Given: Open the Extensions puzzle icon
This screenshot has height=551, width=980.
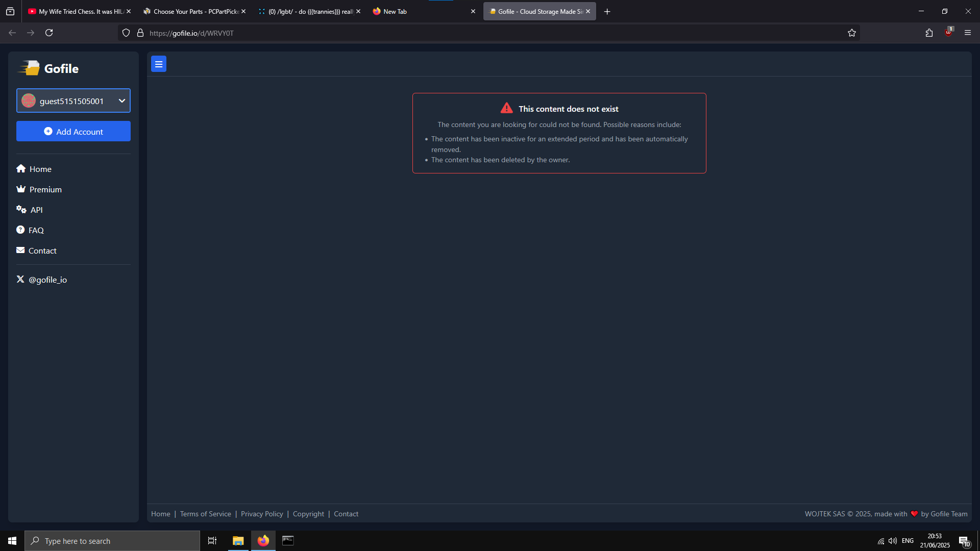Looking at the screenshot, I should click(929, 33).
